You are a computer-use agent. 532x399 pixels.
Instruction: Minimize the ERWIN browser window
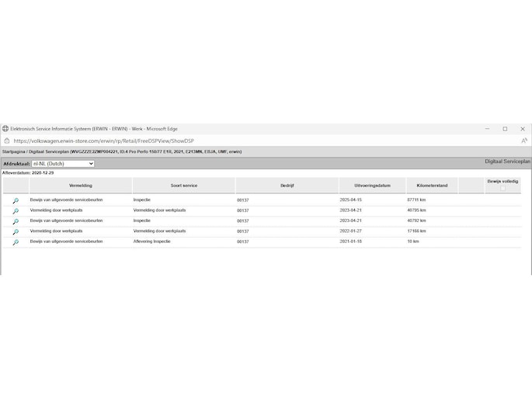click(486, 129)
